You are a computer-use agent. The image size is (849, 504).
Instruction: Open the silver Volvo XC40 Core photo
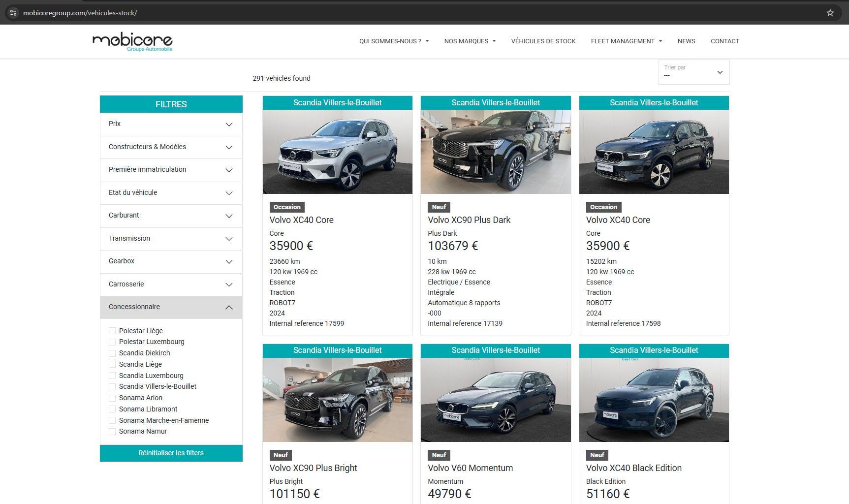pos(338,152)
